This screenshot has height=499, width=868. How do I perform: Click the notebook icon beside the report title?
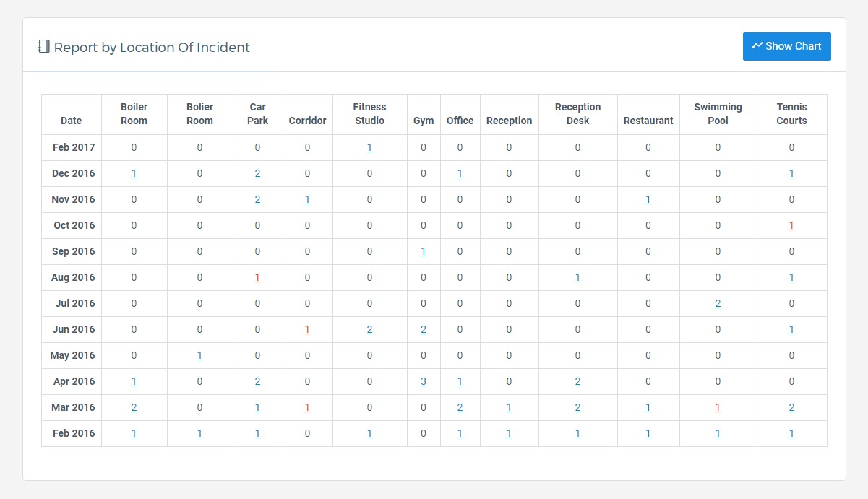44,47
